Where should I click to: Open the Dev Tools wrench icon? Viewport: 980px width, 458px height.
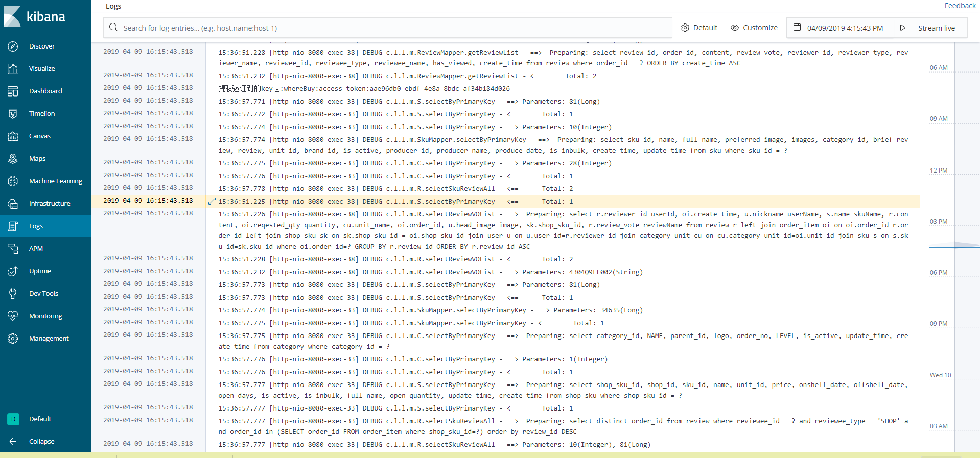point(13,293)
